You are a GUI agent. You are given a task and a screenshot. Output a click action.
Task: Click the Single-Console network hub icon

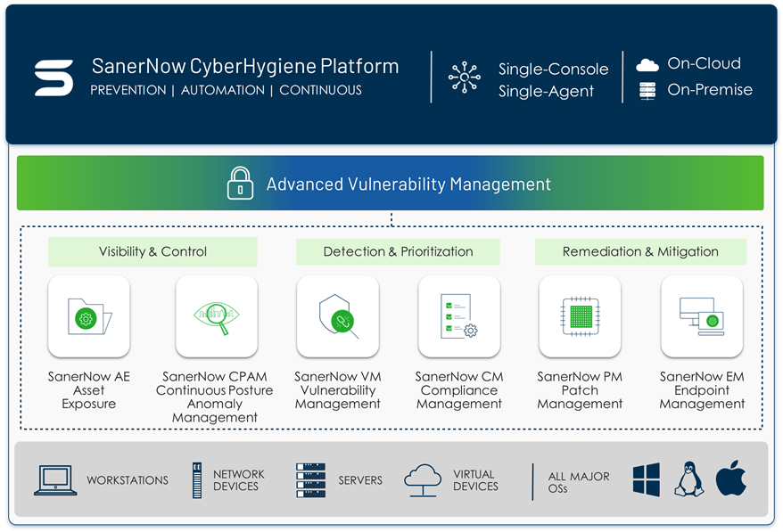point(465,78)
